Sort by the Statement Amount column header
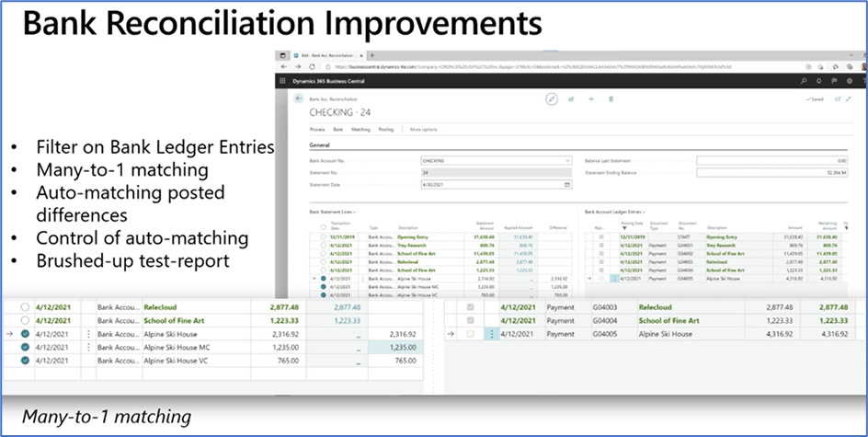The image size is (868, 437). [x=485, y=226]
